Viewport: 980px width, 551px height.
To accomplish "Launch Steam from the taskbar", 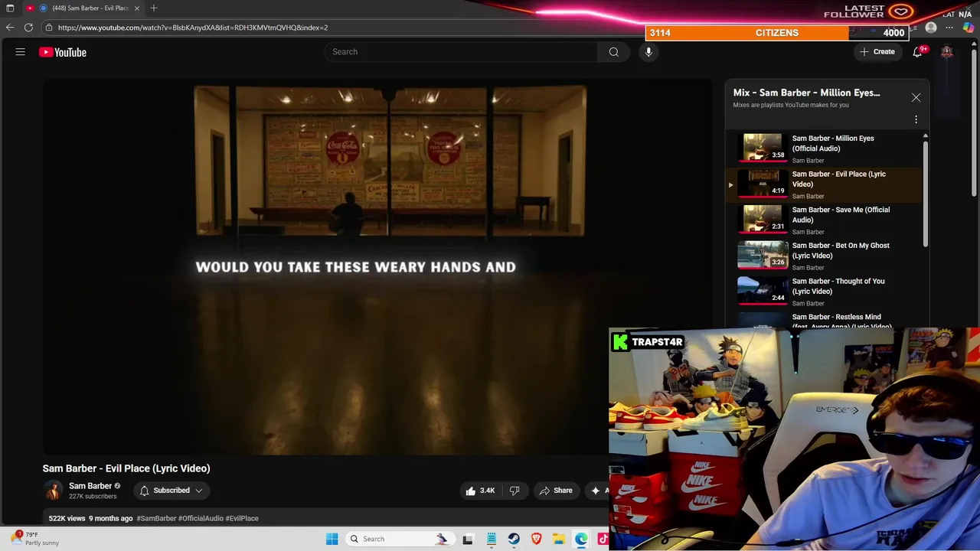I will click(x=514, y=539).
